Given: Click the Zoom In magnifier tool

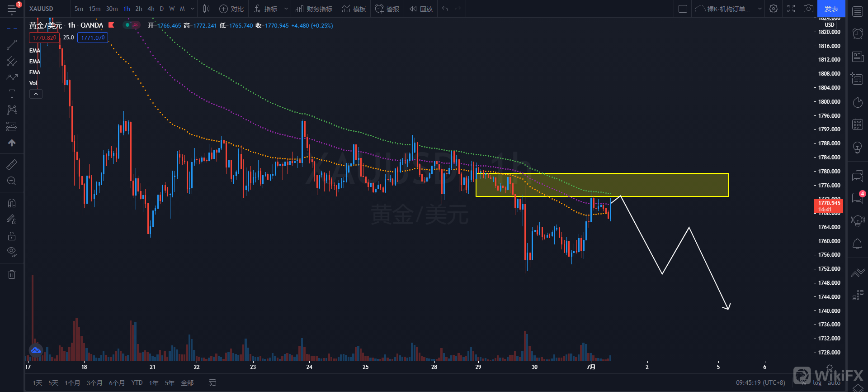Looking at the screenshot, I should (12, 181).
